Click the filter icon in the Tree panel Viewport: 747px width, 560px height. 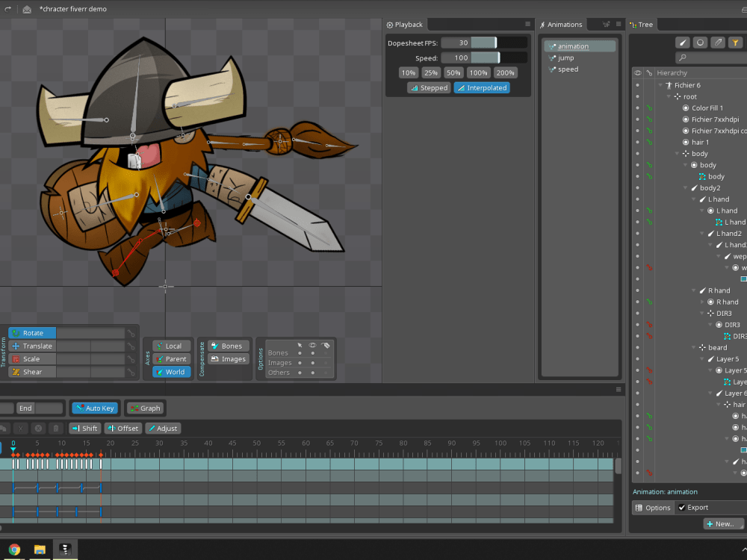(x=736, y=43)
